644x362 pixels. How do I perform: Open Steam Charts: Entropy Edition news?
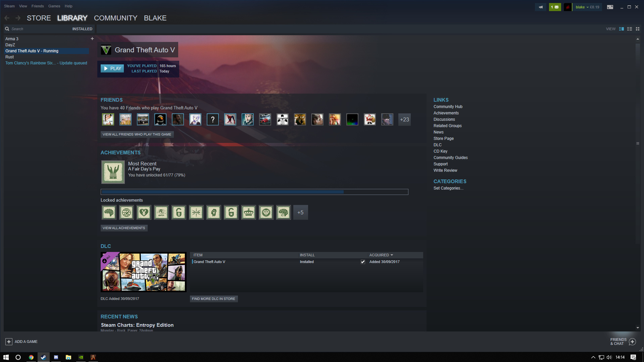coord(137,325)
